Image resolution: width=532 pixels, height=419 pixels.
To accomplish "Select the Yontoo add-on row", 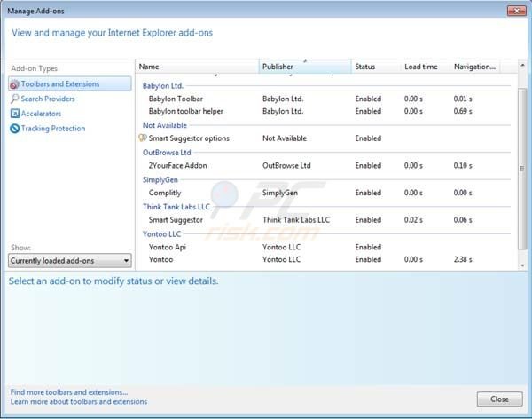I will click(326, 259).
